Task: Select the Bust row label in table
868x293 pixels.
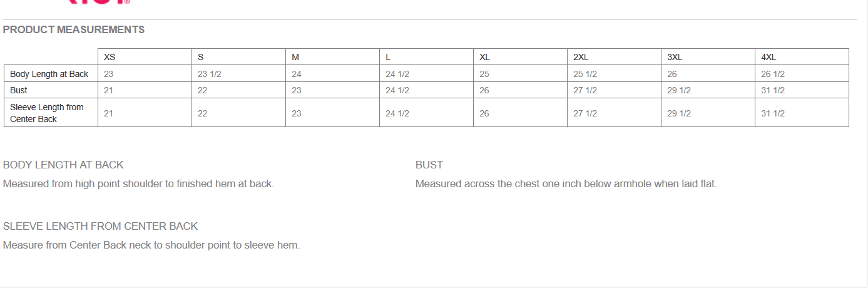Action: (x=19, y=90)
